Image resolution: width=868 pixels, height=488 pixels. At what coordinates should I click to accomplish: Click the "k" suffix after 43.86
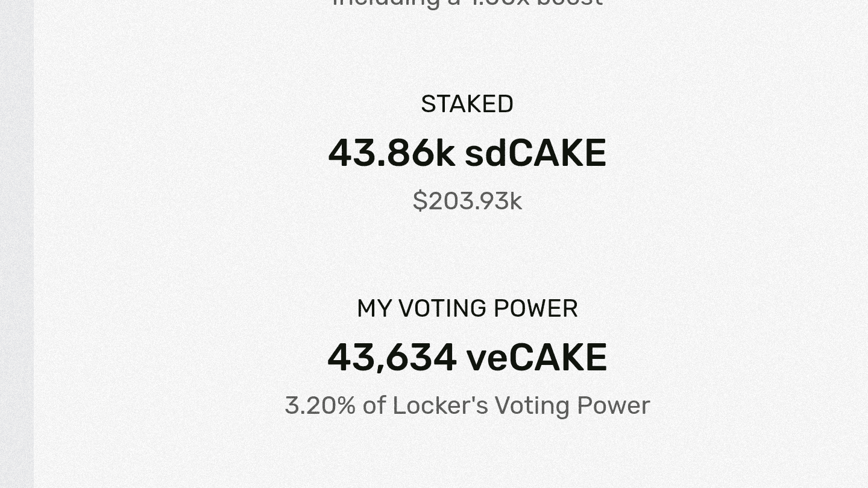(x=445, y=153)
